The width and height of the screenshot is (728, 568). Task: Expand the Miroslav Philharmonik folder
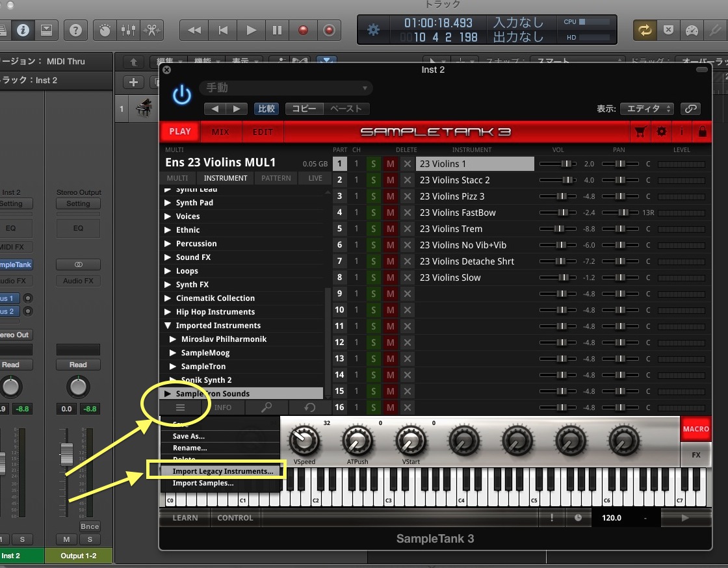tap(173, 339)
